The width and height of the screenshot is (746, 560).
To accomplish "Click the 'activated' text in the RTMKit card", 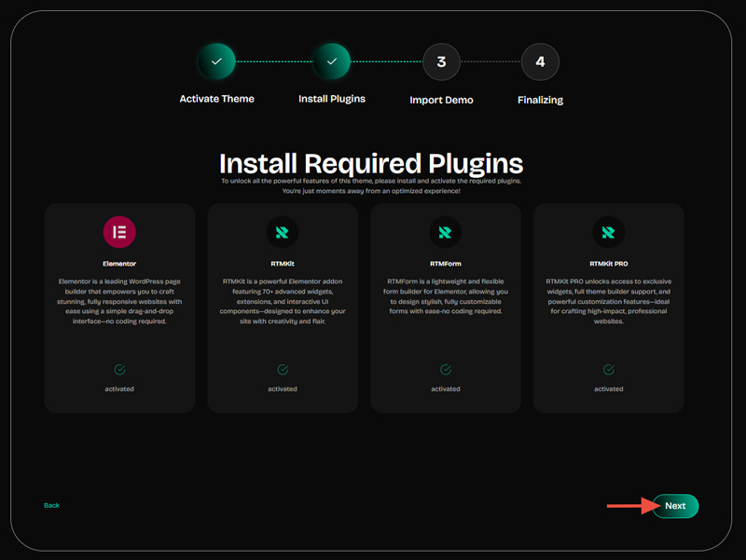I will point(283,389).
